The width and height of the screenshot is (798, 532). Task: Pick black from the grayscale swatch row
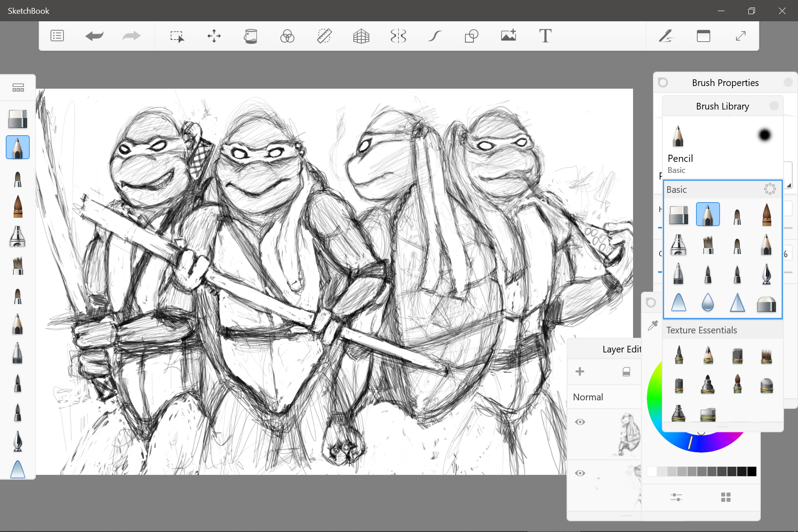coord(751,471)
